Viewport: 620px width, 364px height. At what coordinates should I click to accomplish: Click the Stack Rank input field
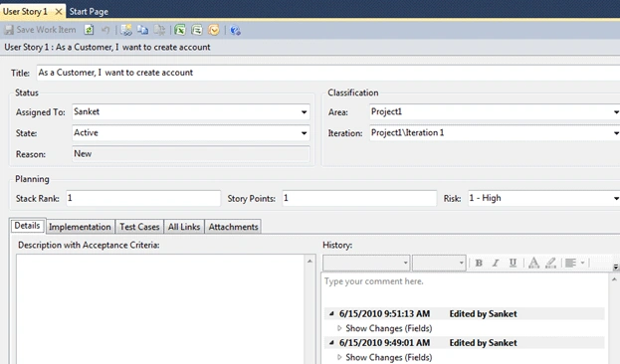click(143, 198)
